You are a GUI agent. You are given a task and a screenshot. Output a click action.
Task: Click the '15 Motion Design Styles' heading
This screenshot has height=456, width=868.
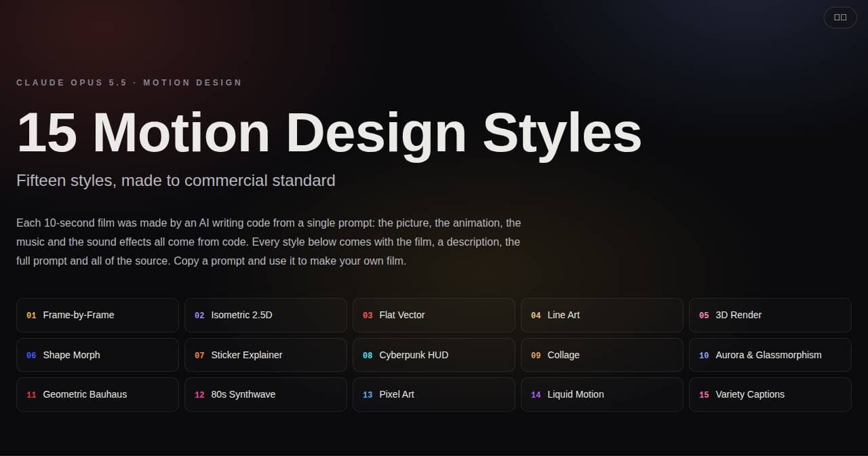pyautogui.click(x=329, y=132)
